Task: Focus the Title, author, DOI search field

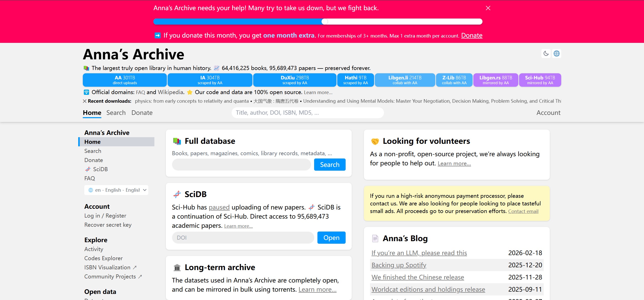Action: [308, 113]
